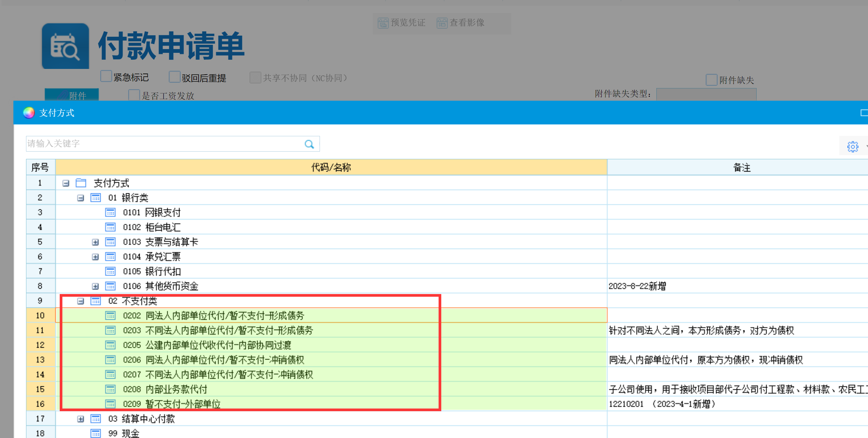Open the 附件缺失类型 field

pyautogui.click(x=706, y=94)
